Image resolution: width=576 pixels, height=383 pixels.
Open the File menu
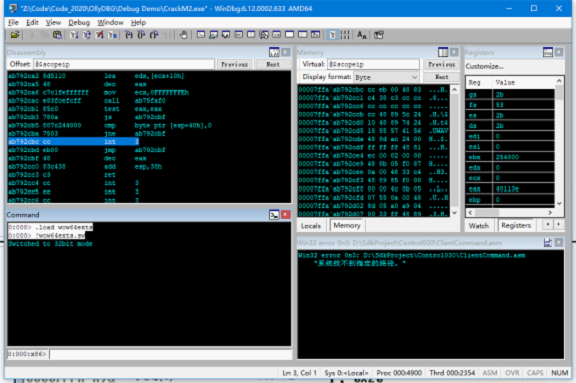pyautogui.click(x=13, y=22)
